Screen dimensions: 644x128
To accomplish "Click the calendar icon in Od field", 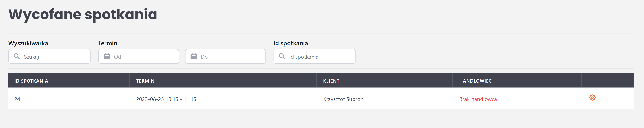I will [x=107, y=56].
